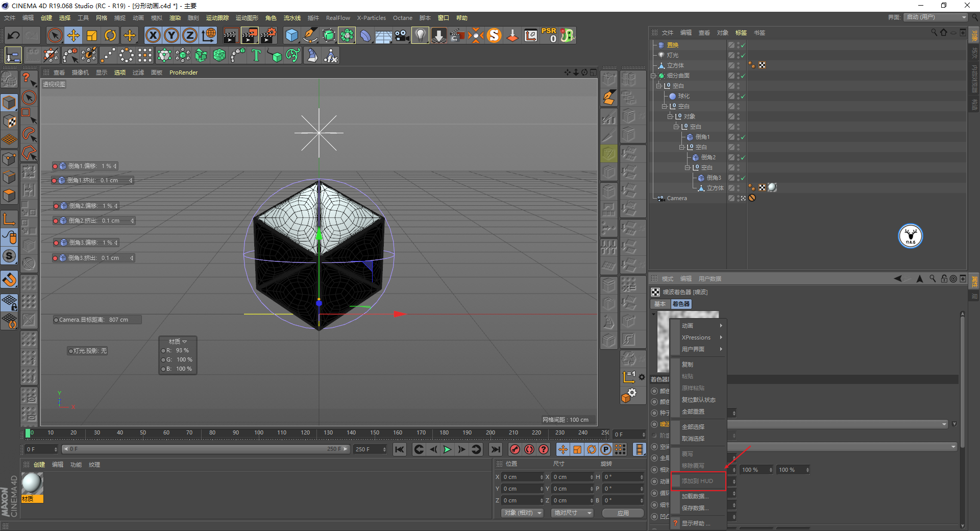
Task: Open the 标签 menu in the object manager
Action: [x=741, y=33]
